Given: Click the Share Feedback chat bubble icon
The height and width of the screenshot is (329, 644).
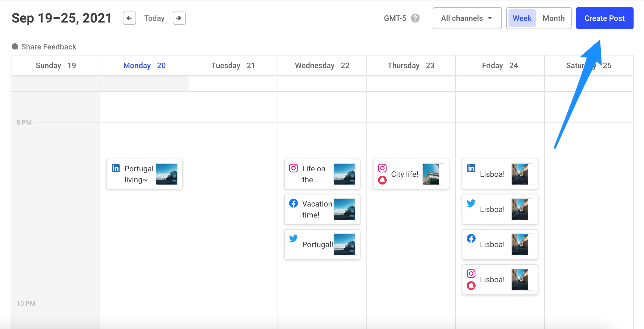Looking at the screenshot, I should point(15,47).
